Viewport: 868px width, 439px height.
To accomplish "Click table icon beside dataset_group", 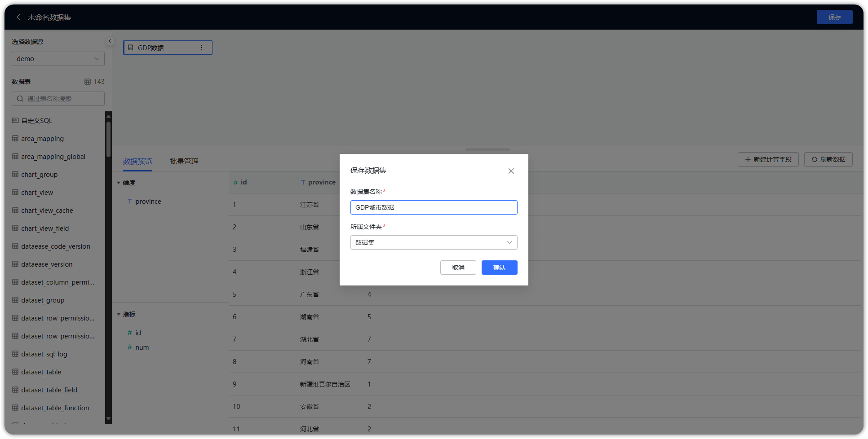I will (x=15, y=300).
